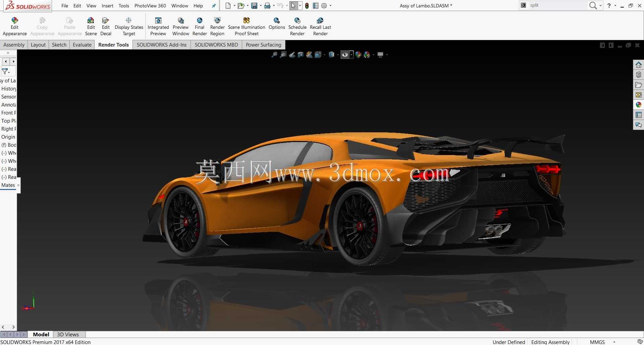Start the Integrated Preview
Viewport: 644px width, 345px height.
(x=158, y=26)
